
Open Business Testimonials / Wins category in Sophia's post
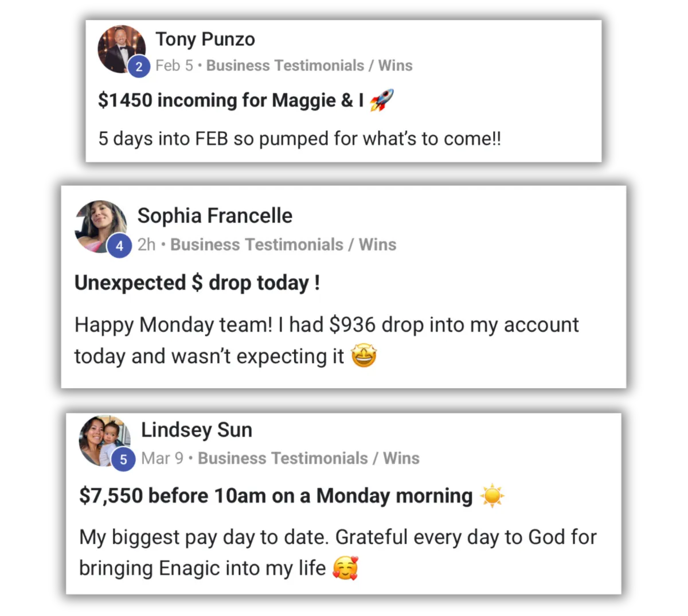283,244
